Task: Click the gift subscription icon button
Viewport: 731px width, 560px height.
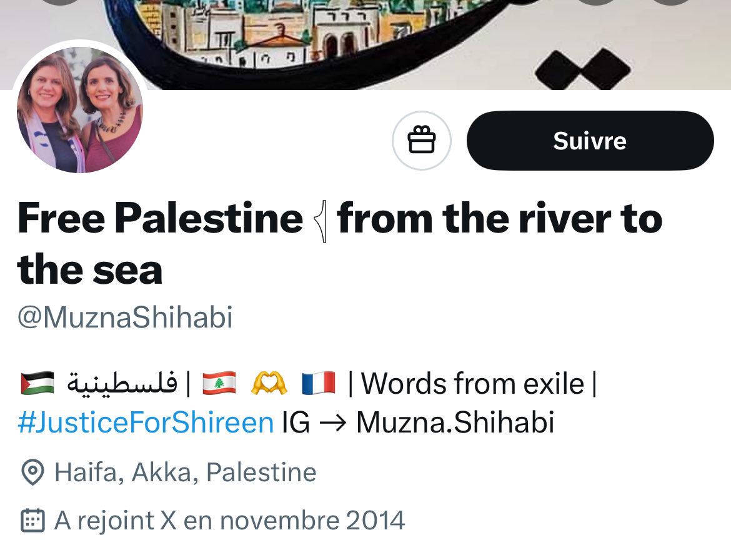Action: [422, 141]
